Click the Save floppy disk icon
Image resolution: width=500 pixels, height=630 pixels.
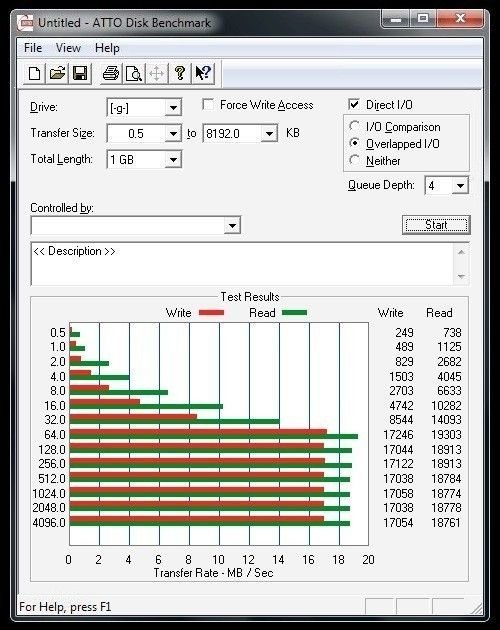80,74
